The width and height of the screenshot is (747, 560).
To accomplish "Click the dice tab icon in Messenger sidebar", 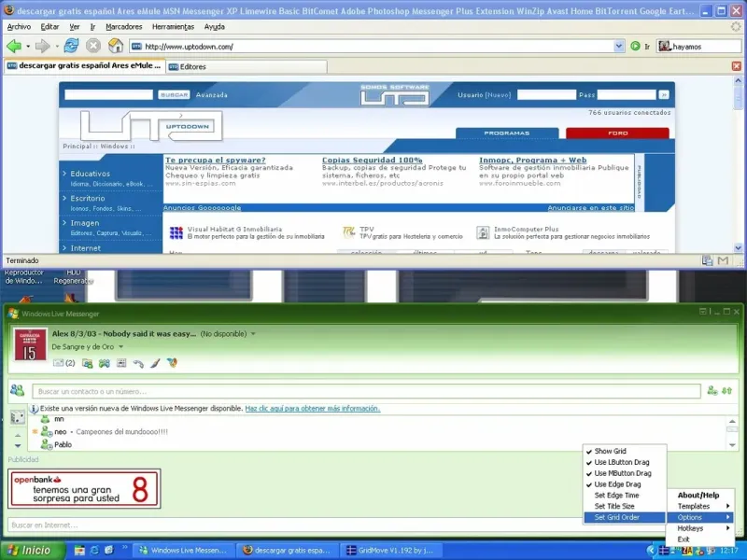I will 18,417.
